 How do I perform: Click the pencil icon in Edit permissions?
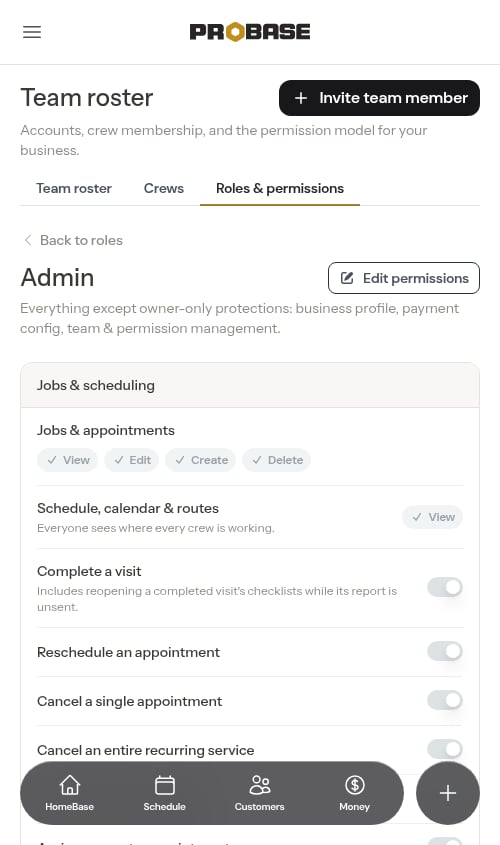[348, 278]
